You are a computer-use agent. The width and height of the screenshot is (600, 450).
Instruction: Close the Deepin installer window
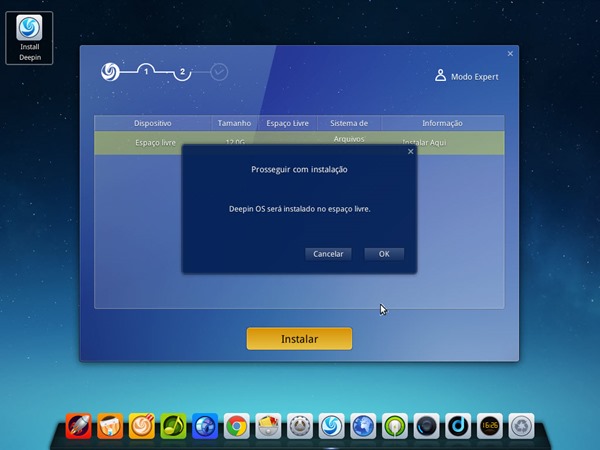[510, 54]
